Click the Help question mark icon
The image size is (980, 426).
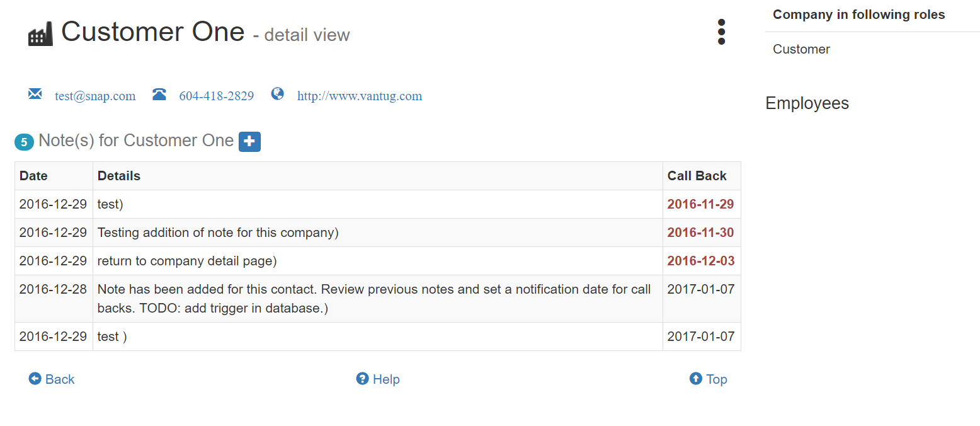point(362,379)
